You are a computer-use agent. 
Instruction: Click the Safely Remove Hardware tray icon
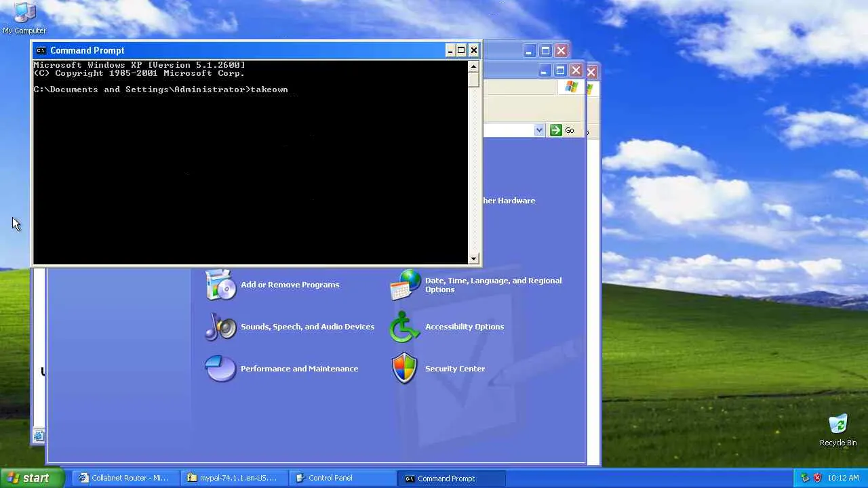pyautogui.click(x=805, y=478)
